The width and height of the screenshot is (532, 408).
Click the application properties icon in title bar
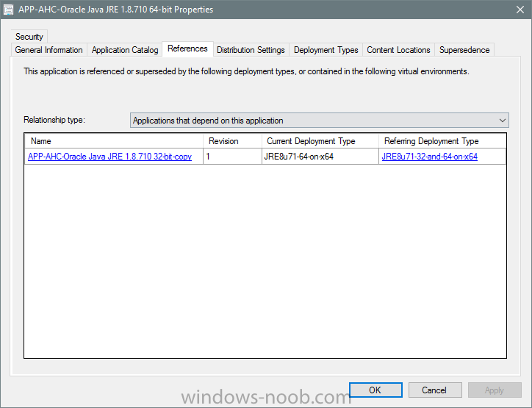tap(8, 10)
